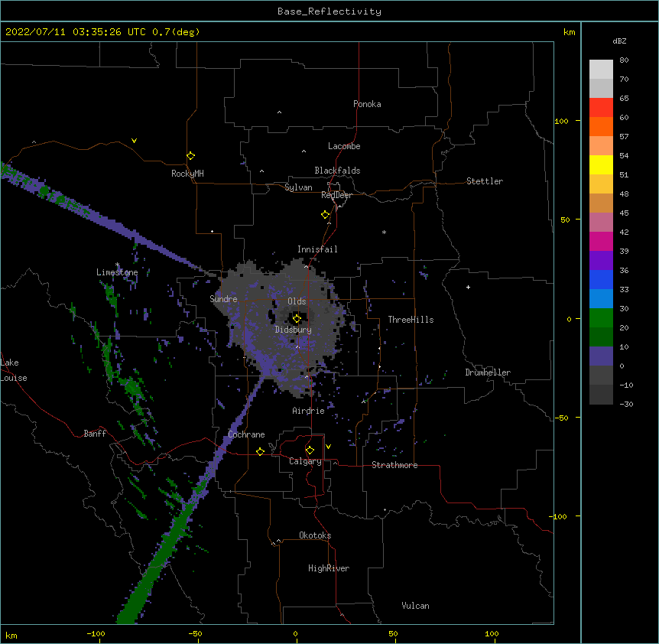The height and width of the screenshot is (644, 659).
Task: Click the yellow V marker northwest of RockyMH
Action: (x=134, y=141)
